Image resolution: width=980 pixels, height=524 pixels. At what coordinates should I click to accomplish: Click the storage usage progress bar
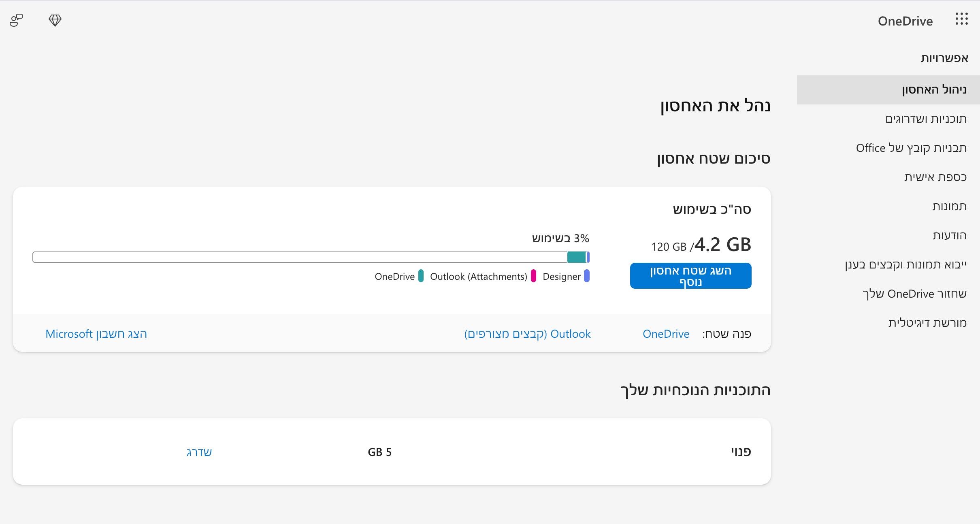311,257
